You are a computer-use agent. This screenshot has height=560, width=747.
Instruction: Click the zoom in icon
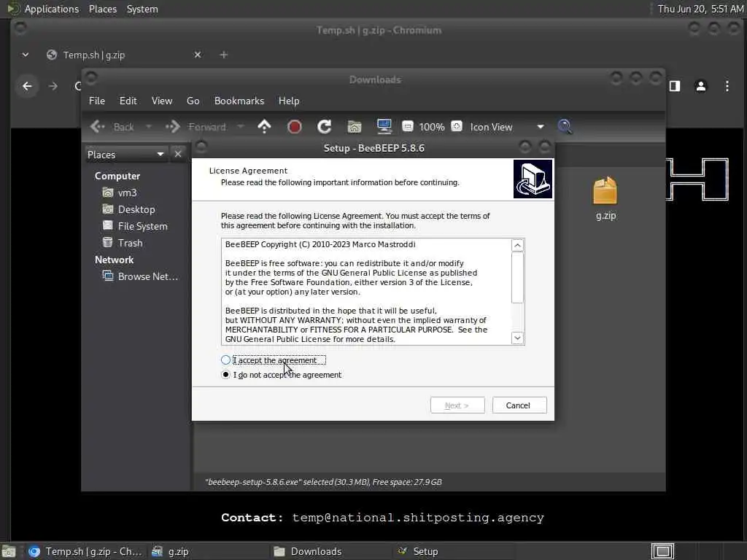click(x=457, y=127)
